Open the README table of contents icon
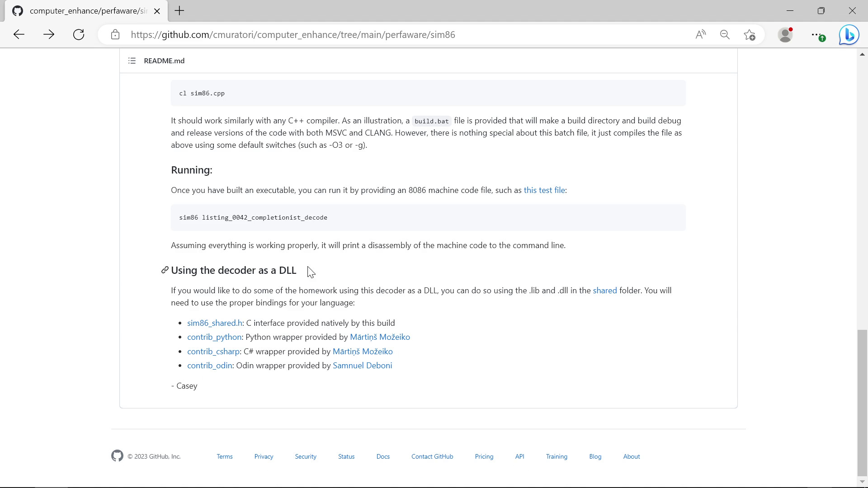 point(132,61)
